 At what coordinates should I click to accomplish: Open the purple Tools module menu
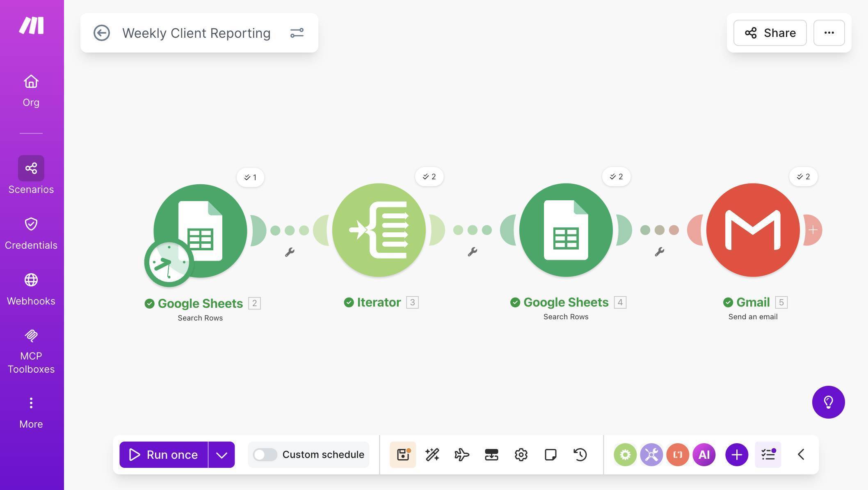click(651, 454)
